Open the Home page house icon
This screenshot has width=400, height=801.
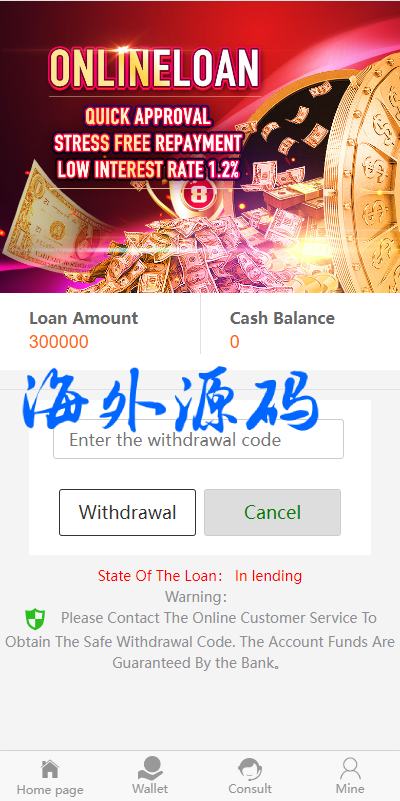coord(50,769)
